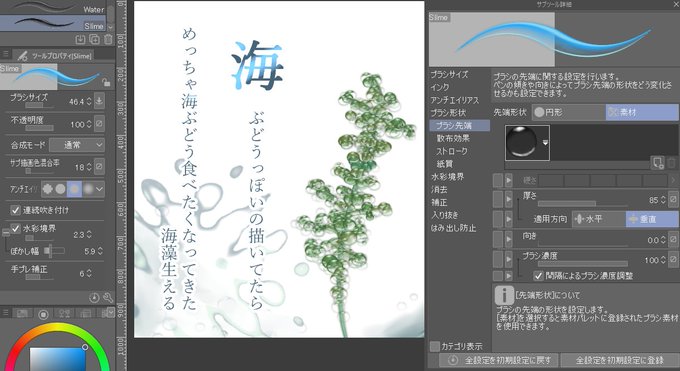
Task: Select 紙質 category in list
Action: coord(445,164)
